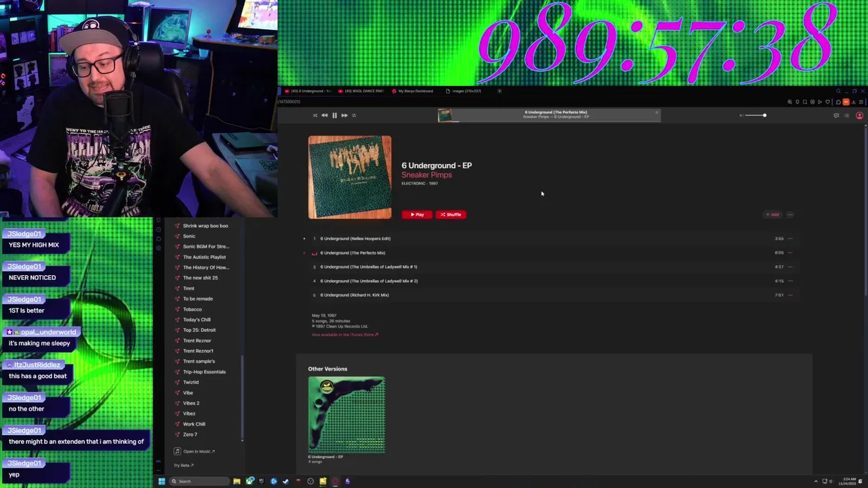Favorite the now playing song star
Image resolution: width=868 pixels, height=488 pixels.
pos(656,113)
